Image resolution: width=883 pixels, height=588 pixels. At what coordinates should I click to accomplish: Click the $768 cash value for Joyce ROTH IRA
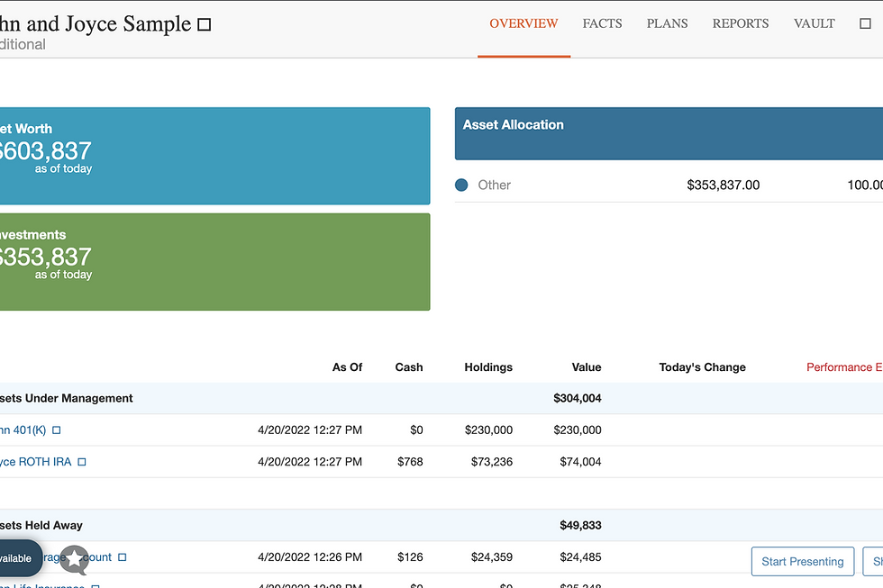(410, 462)
